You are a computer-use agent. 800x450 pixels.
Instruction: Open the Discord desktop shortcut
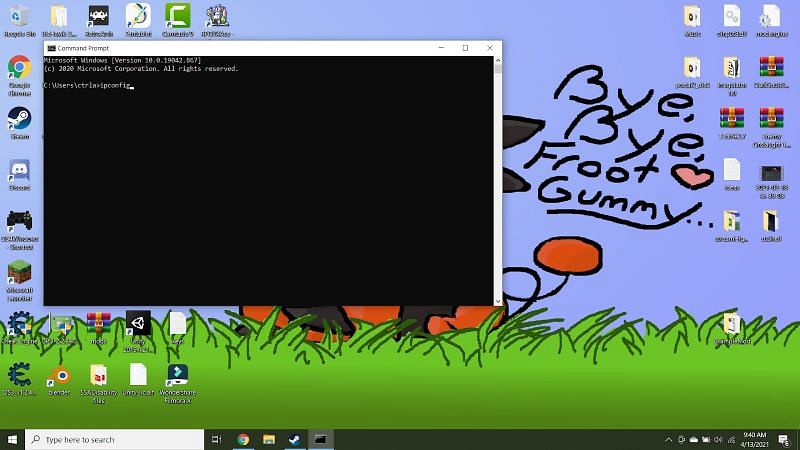[x=19, y=171]
